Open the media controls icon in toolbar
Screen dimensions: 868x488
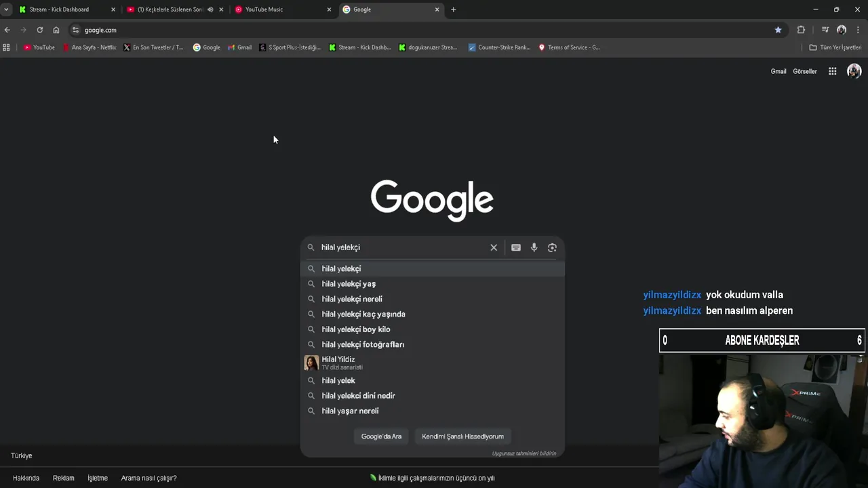coord(825,30)
